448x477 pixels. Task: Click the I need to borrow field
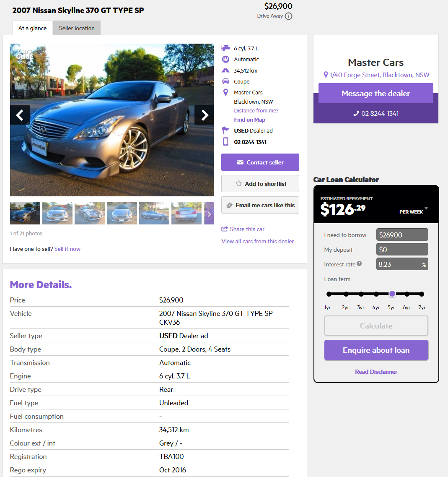[402, 235]
